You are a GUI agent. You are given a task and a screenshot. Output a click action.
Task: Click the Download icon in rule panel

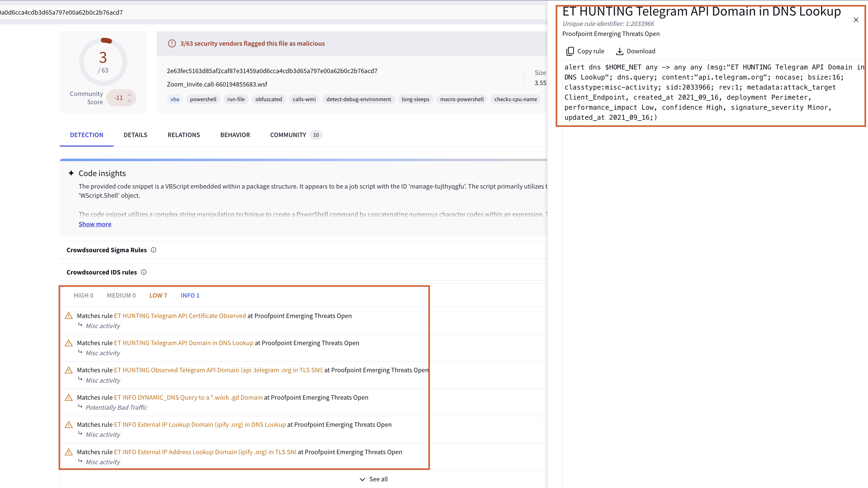[619, 51]
